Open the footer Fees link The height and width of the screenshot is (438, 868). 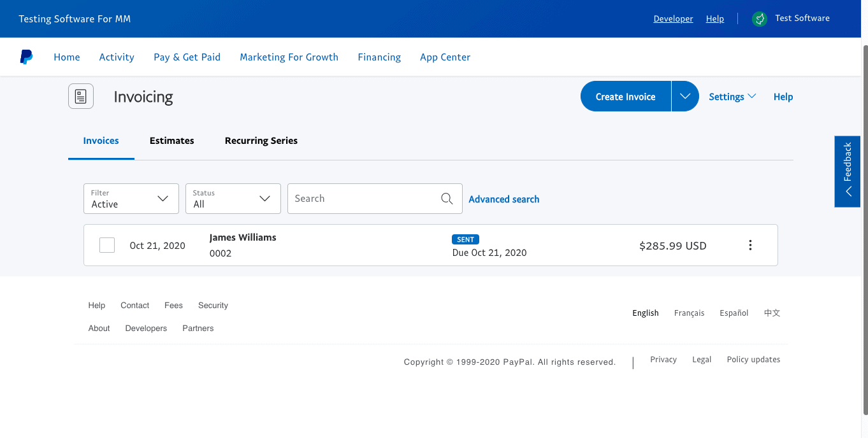point(173,306)
